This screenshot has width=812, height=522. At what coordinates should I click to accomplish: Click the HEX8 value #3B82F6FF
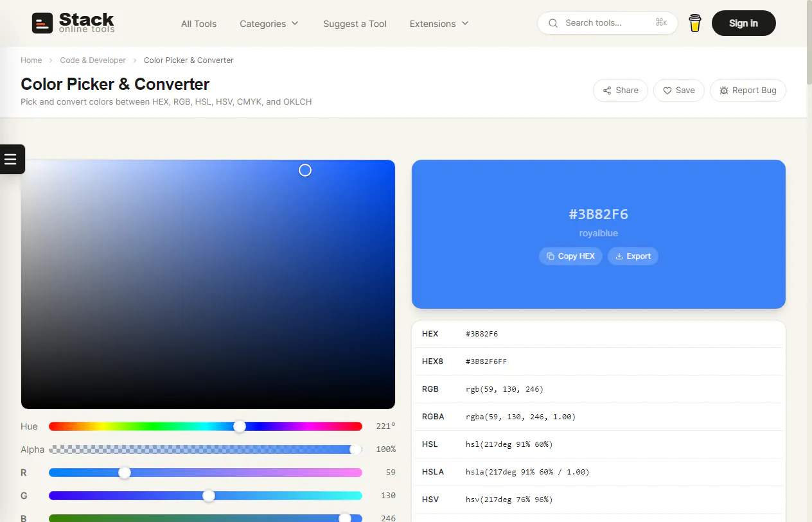pyautogui.click(x=486, y=361)
